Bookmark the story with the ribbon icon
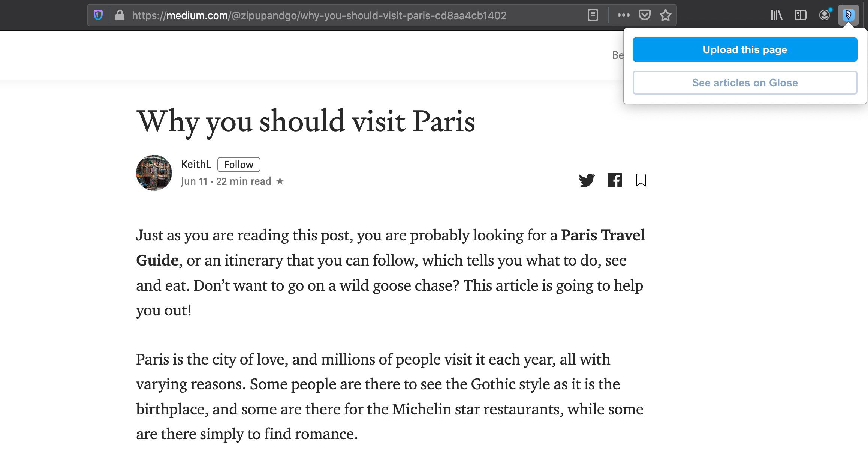The image size is (868, 465). [641, 180]
